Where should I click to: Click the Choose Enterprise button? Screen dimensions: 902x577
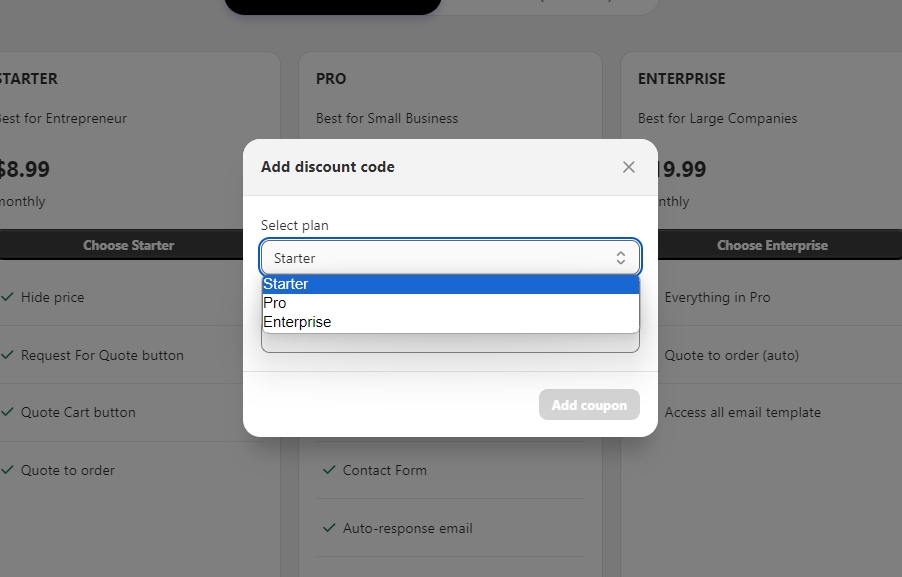pos(772,245)
